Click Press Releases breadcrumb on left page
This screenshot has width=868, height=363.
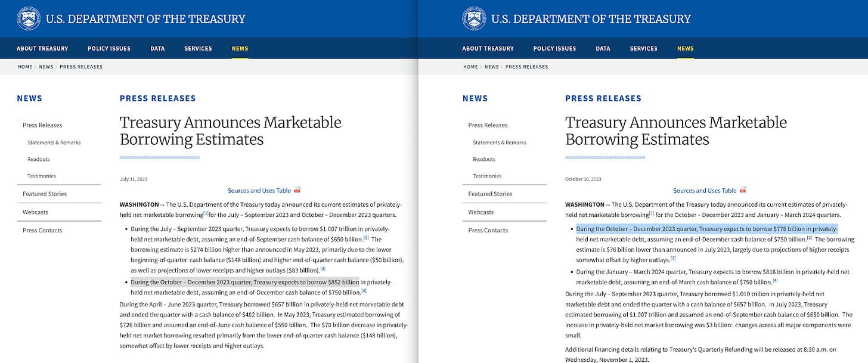coord(81,67)
